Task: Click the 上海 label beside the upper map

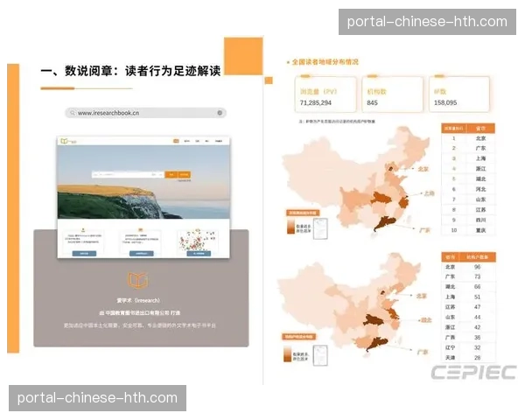Action: click(x=430, y=193)
